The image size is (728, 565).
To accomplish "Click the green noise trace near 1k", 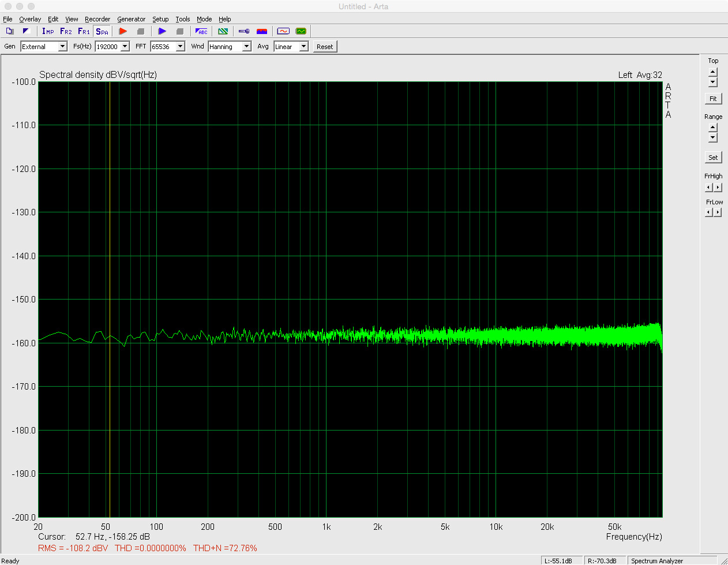I will coord(327,335).
